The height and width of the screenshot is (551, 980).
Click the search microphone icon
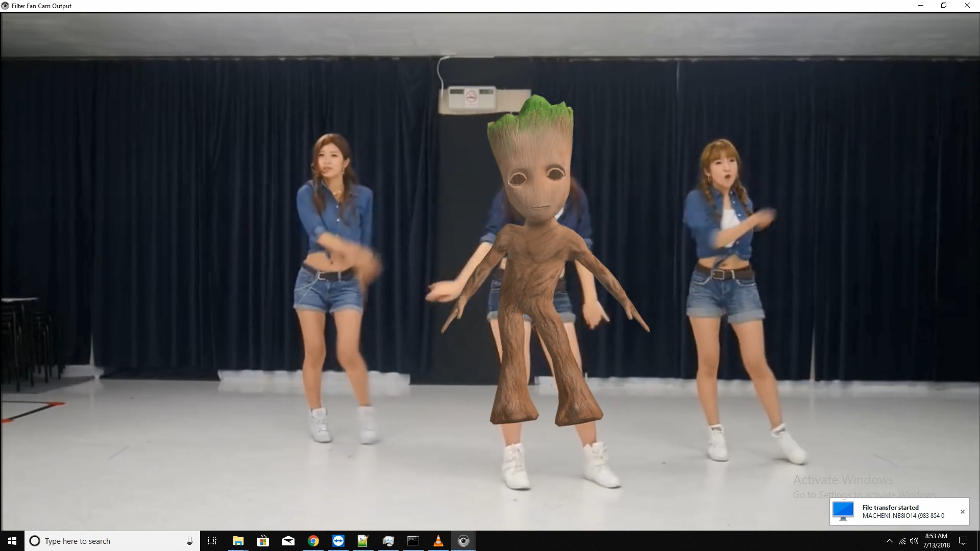[x=189, y=541]
